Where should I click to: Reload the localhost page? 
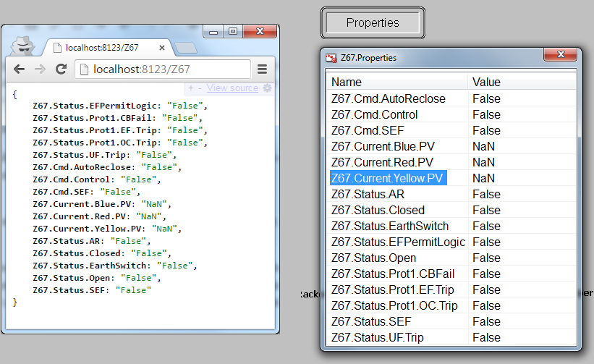[x=61, y=69]
